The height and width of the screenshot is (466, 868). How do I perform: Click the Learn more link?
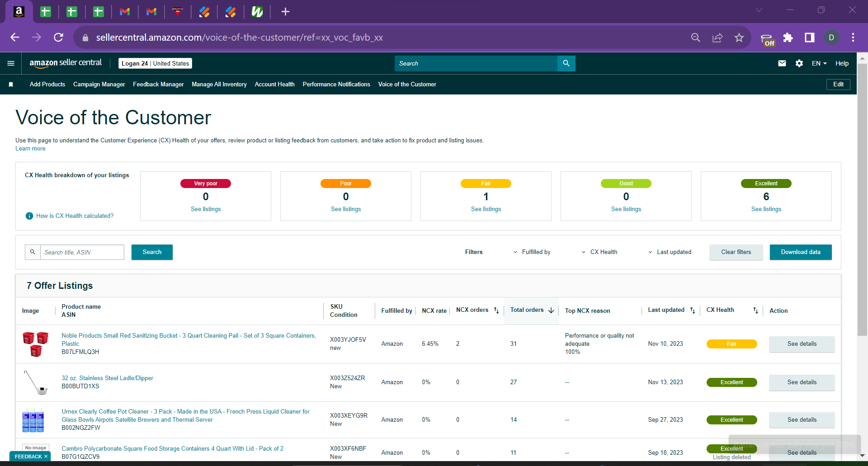(x=30, y=149)
